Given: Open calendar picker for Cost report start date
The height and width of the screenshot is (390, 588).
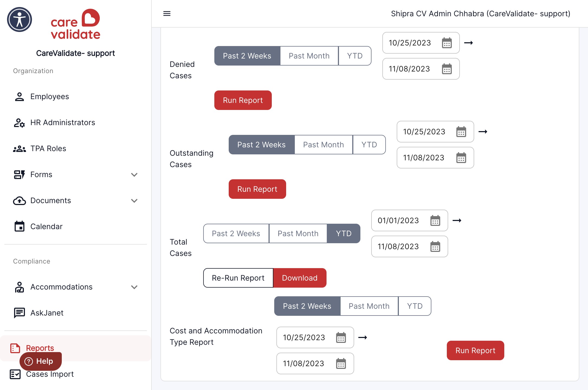Looking at the screenshot, I should coord(341,337).
